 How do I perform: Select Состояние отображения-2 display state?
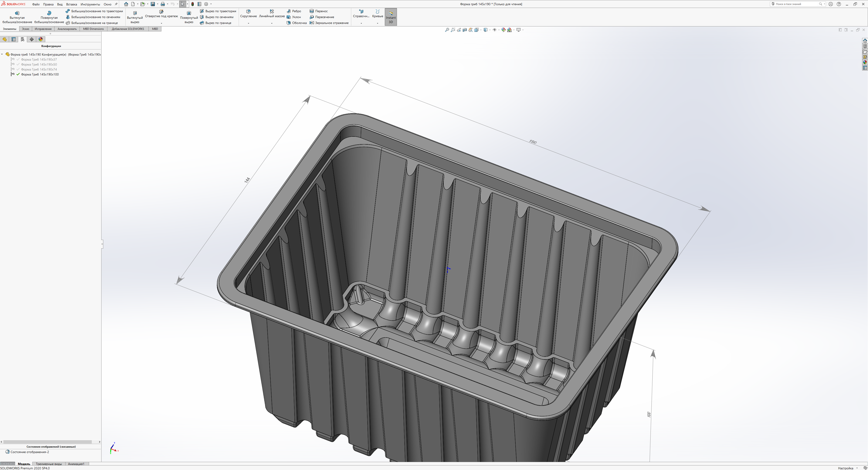30,452
